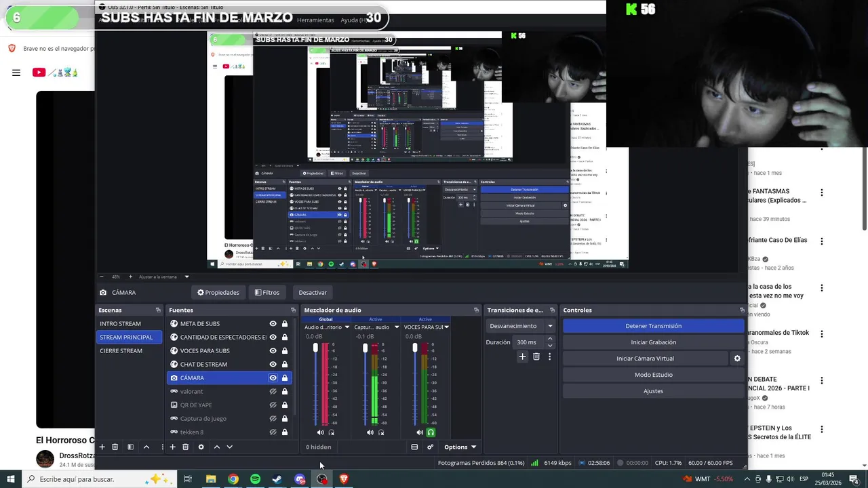Undock the Fuentes panel

click(293, 310)
